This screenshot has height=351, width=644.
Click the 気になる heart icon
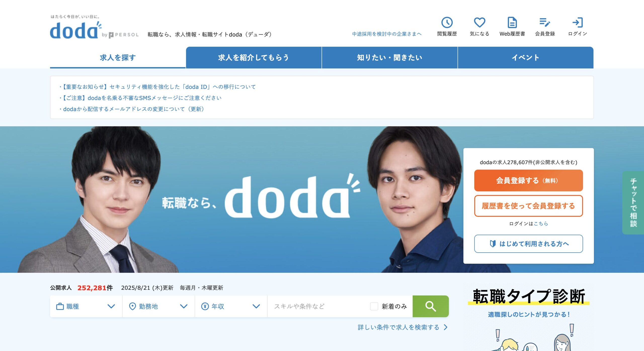tap(479, 23)
